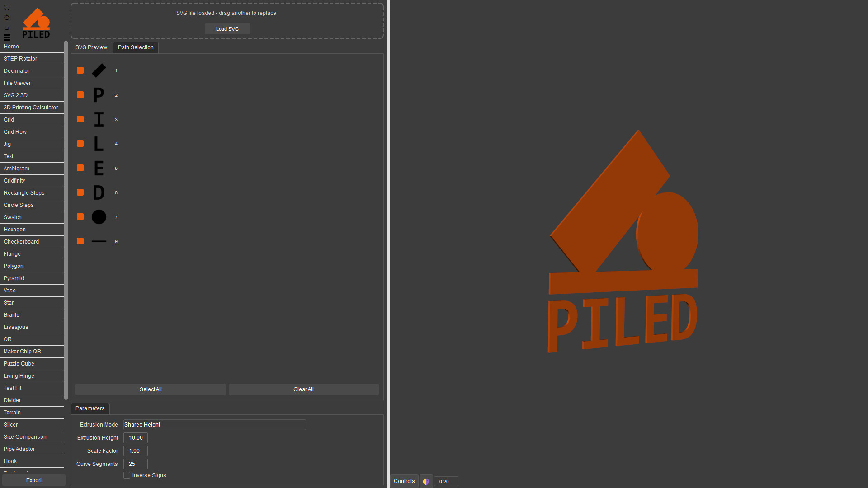This screenshot has width=868, height=488.
Task: Open the Extrusion Mode dropdown
Action: click(214, 425)
